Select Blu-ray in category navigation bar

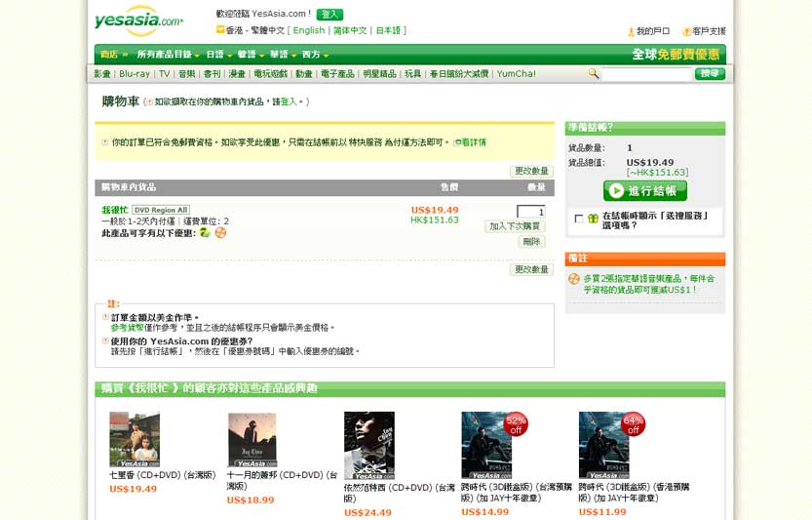click(x=135, y=74)
